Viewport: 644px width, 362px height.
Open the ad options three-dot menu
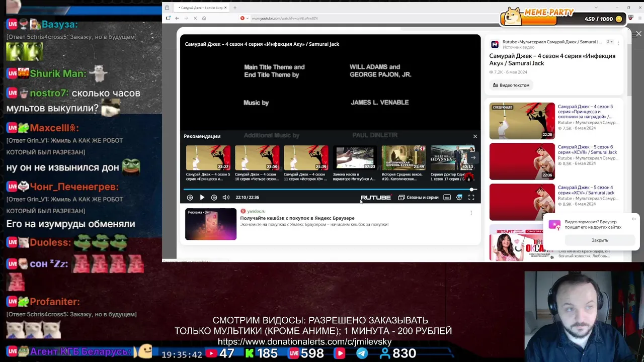click(x=471, y=213)
